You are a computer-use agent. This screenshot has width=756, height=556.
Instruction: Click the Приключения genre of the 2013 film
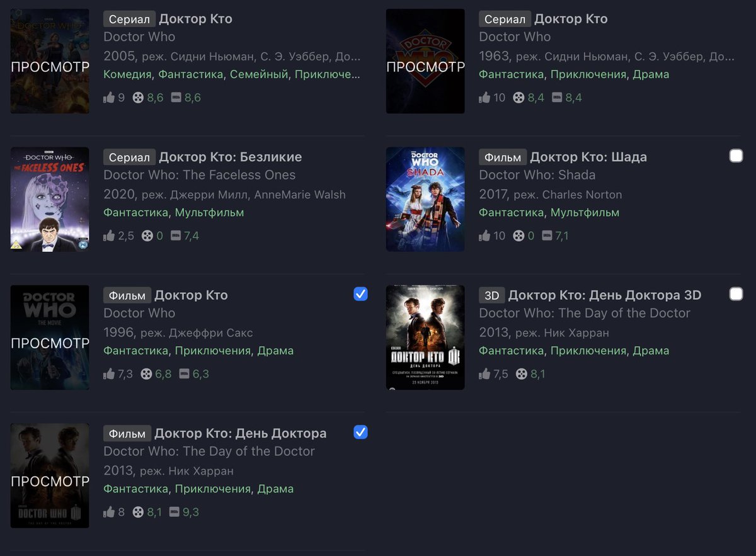click(213, 489)
